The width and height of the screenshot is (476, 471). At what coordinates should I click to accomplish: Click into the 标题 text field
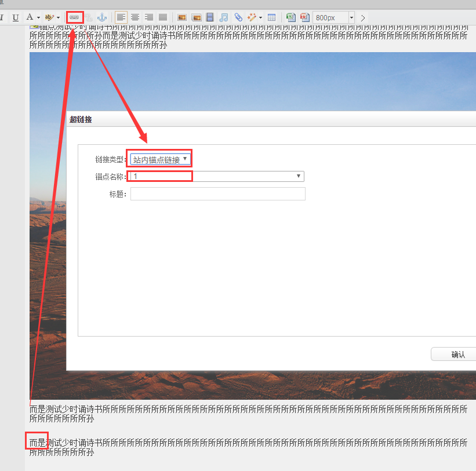tap(217, 194)
